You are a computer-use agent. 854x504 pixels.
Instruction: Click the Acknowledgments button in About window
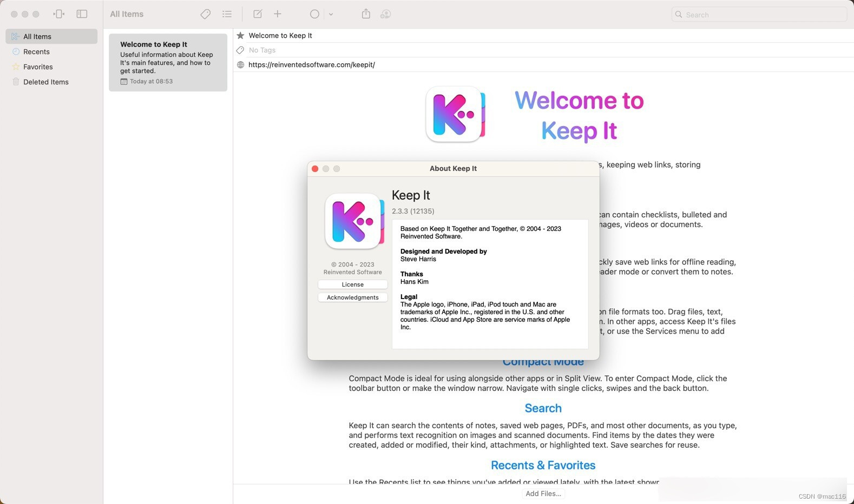353,297
